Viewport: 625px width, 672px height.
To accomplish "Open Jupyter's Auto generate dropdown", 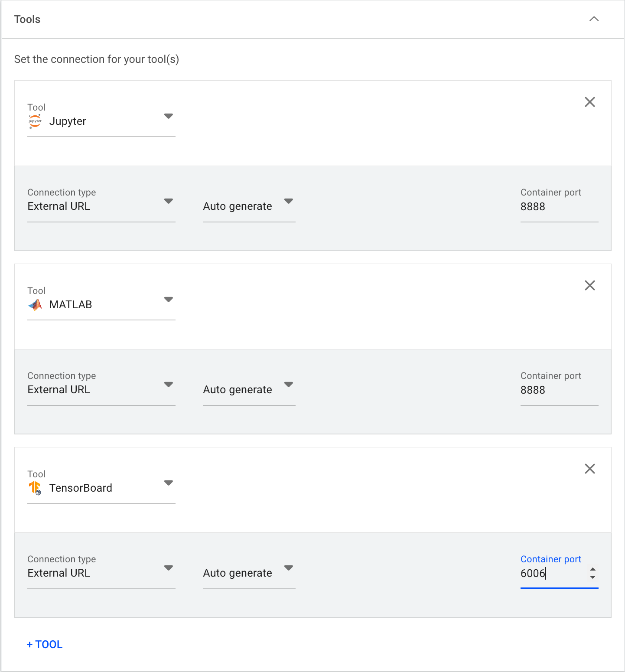I will 249,206.
